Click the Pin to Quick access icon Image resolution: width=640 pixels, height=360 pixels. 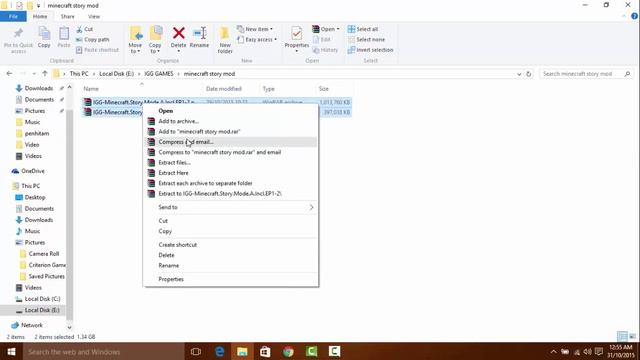tap(18, 33)
